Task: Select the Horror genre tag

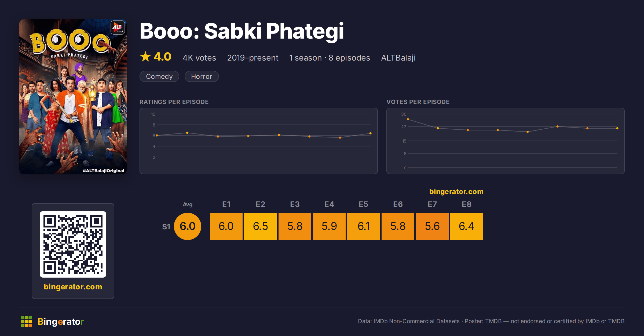Action: pyautogui.click(x=202, y=76)
